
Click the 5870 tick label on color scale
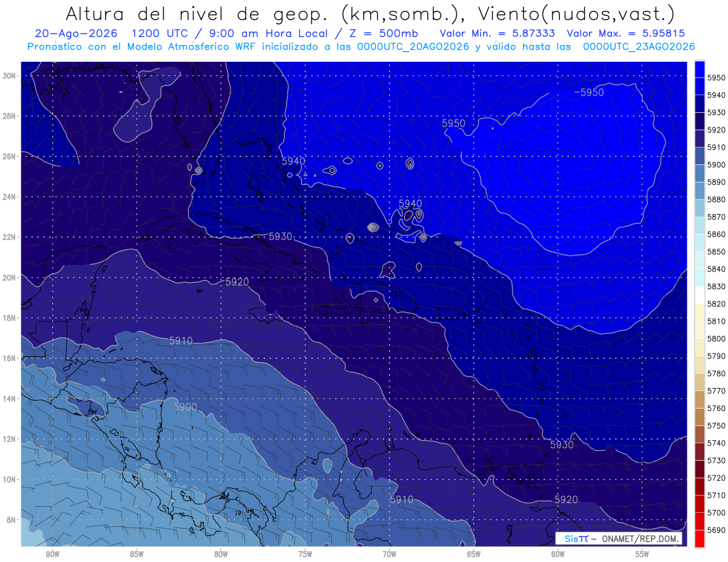pos(716,217)
